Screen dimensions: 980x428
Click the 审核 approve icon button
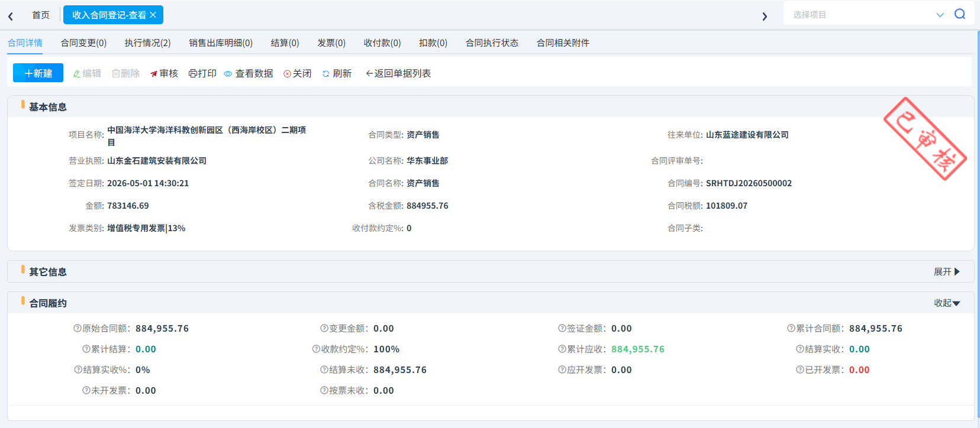pos(164,73)
